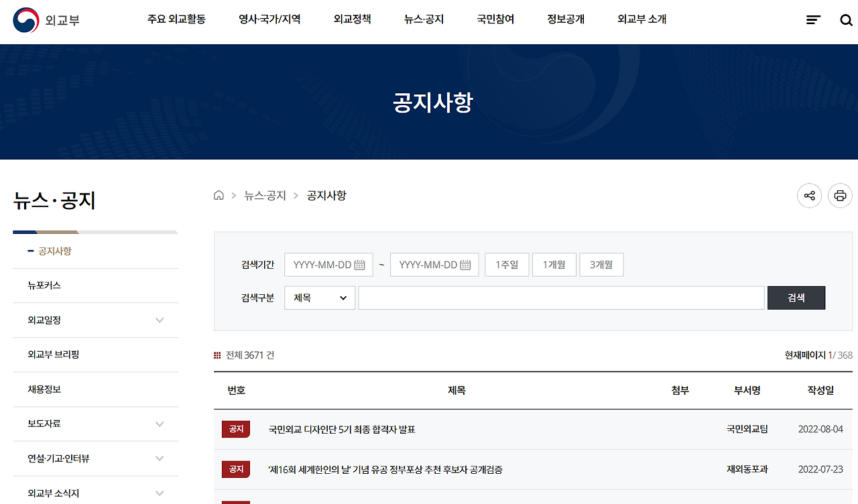Image resolution: width=858 pixels, height=504 pixels.
Task: Open the 제목 search category dropdown
Action: (319, 298)
